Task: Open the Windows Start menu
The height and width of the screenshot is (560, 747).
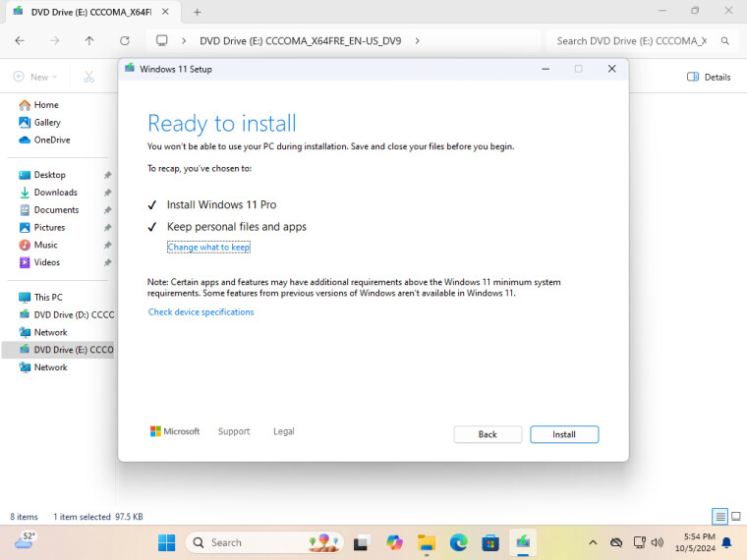Action: coord(166,542)
